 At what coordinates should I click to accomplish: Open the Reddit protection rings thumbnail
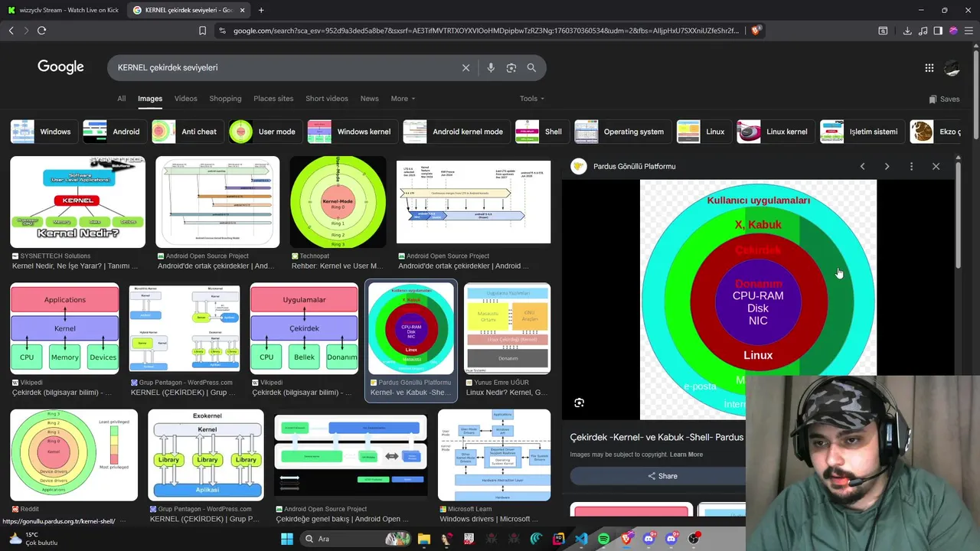[73, 455]
